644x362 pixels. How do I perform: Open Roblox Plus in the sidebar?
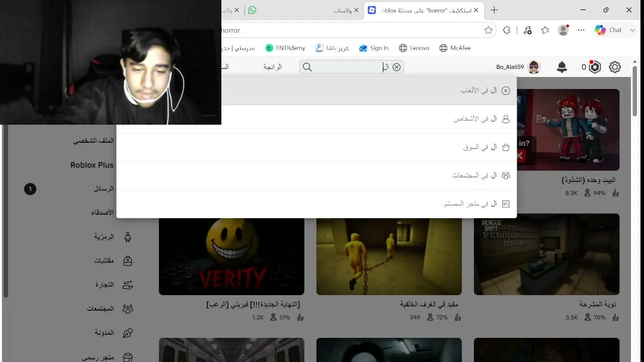pyautogui.click(x=92, y=165)
